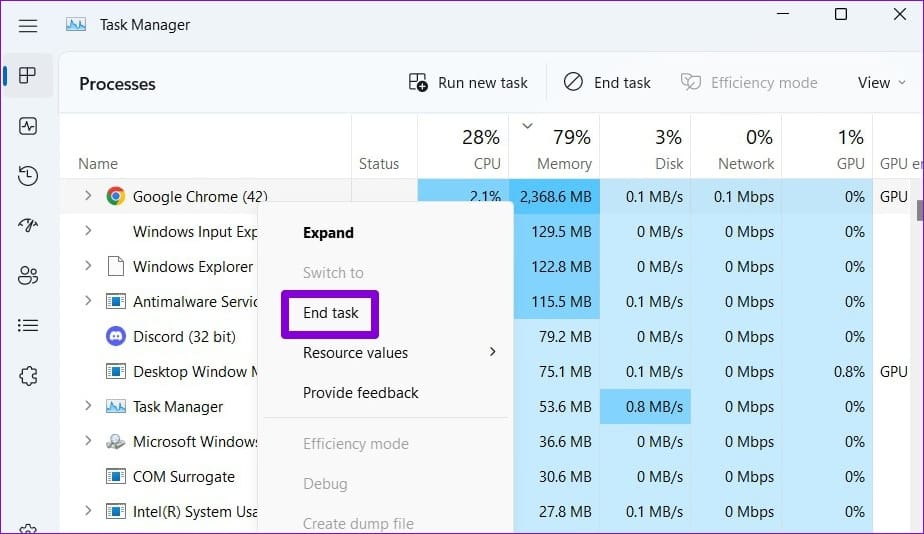Click the Windows Explorer file icon

pos(116,266)
